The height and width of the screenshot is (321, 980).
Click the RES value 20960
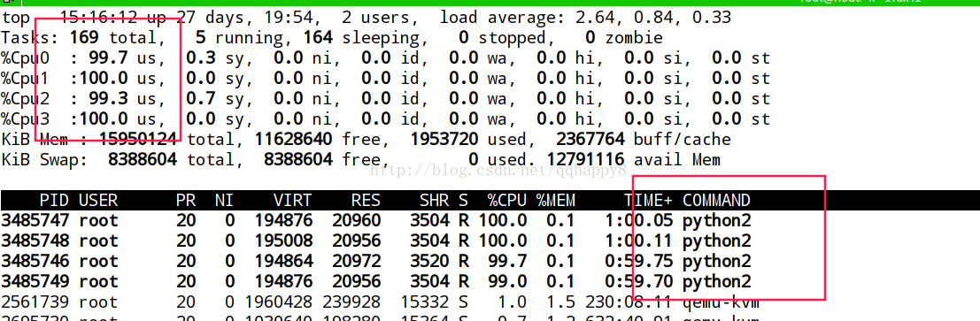coord(356,220)
